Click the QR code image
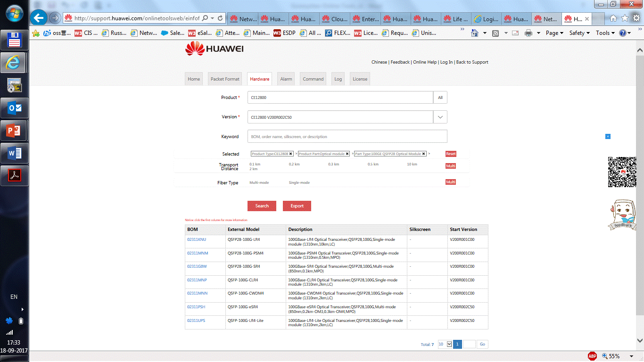 622,172
